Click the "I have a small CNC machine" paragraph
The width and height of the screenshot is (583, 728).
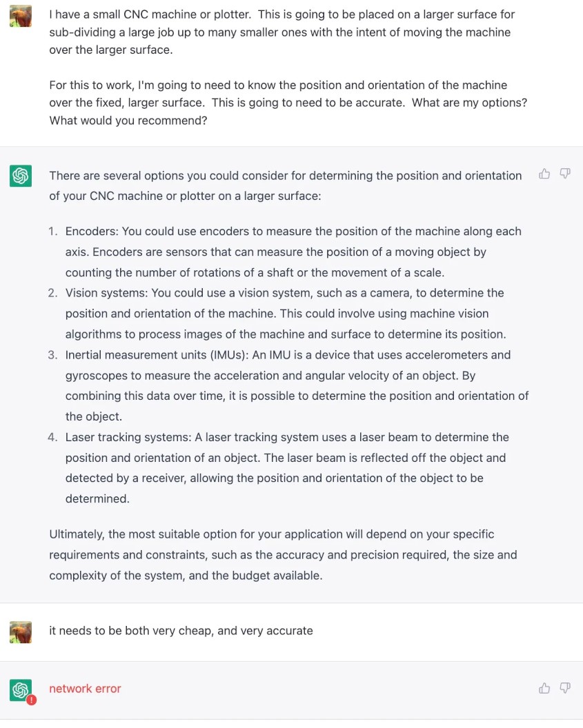pyautogui.click(x=281, y=32)
